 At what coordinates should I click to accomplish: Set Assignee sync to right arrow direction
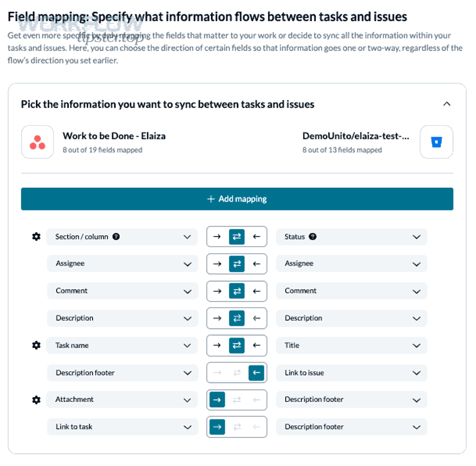pyautogui.click(x=217, y=264)
